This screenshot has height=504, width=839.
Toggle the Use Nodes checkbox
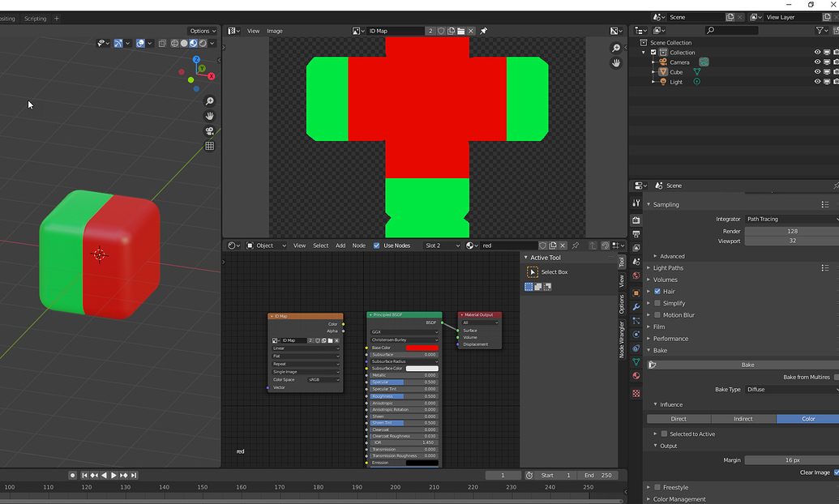pyautogui.click(x=376, y=246)
